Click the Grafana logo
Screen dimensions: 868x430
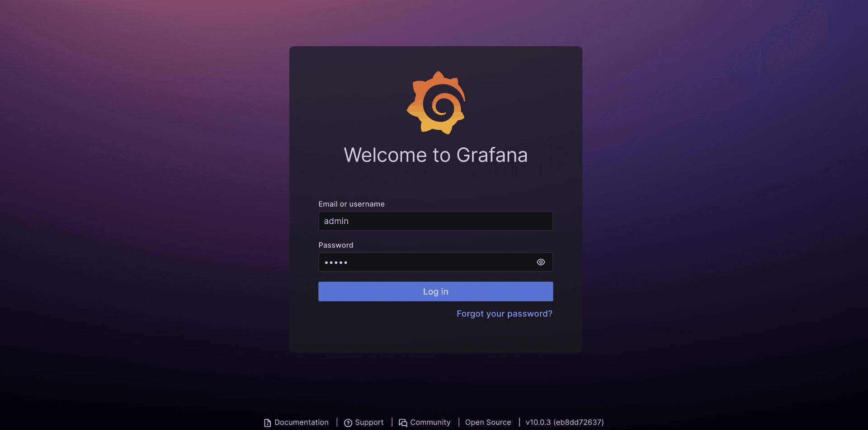(436, 103)
